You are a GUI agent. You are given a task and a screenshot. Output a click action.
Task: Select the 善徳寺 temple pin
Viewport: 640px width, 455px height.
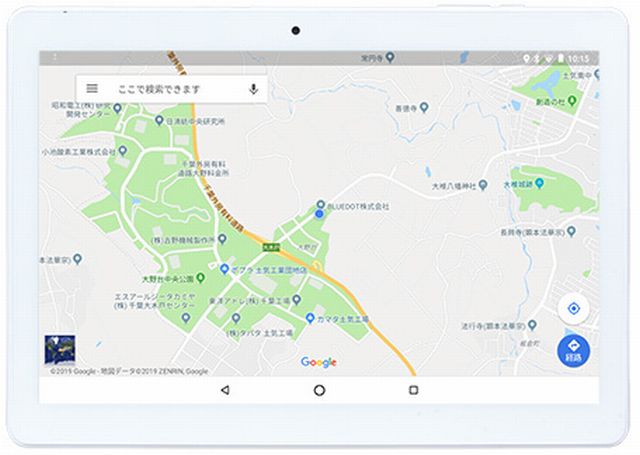424,107
